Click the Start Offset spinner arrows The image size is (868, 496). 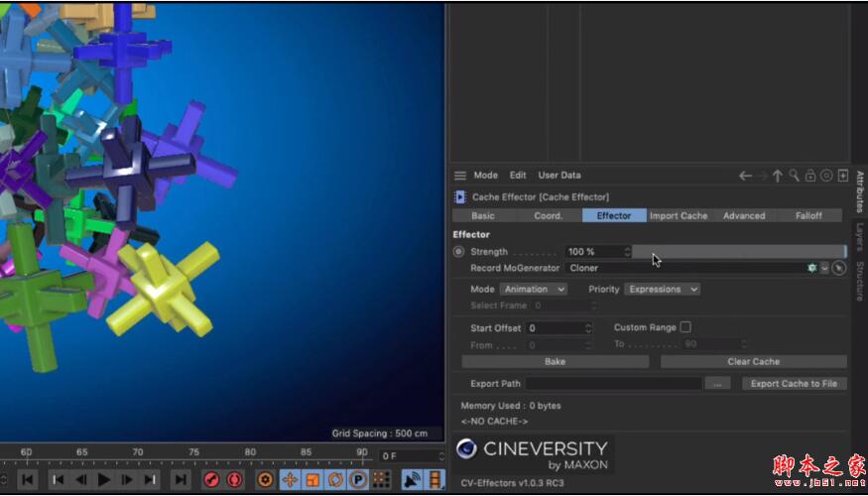[588, 328]
